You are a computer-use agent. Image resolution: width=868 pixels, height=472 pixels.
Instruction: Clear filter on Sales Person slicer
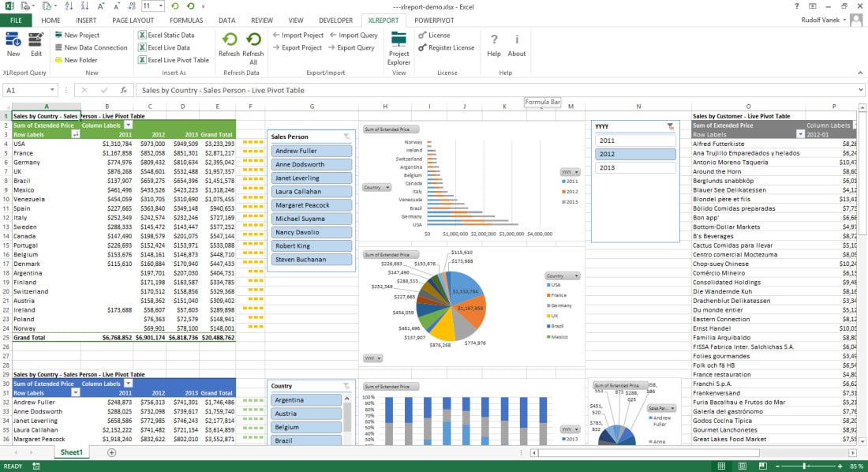coord(346,137)
